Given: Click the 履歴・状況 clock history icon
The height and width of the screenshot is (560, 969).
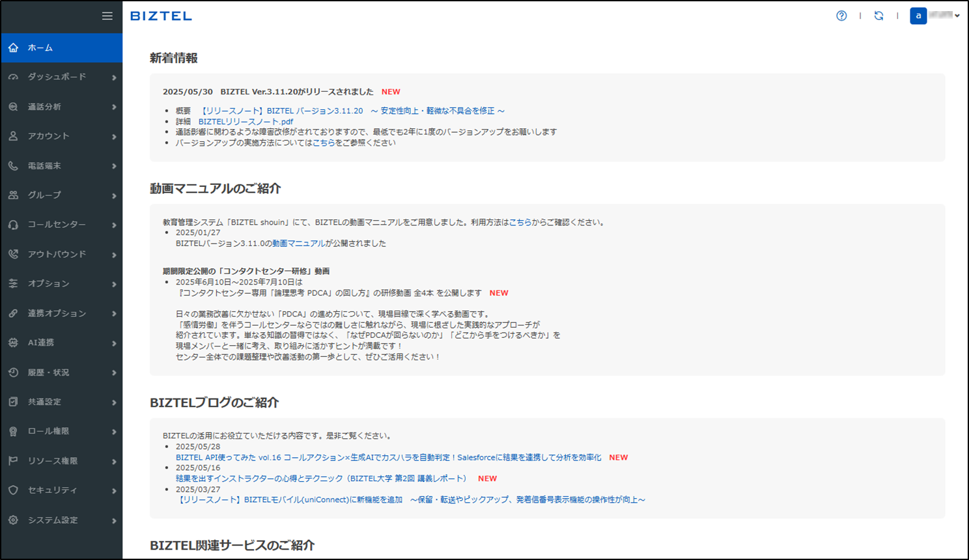Looking at the screenshot, I should (x=13, y=372).
